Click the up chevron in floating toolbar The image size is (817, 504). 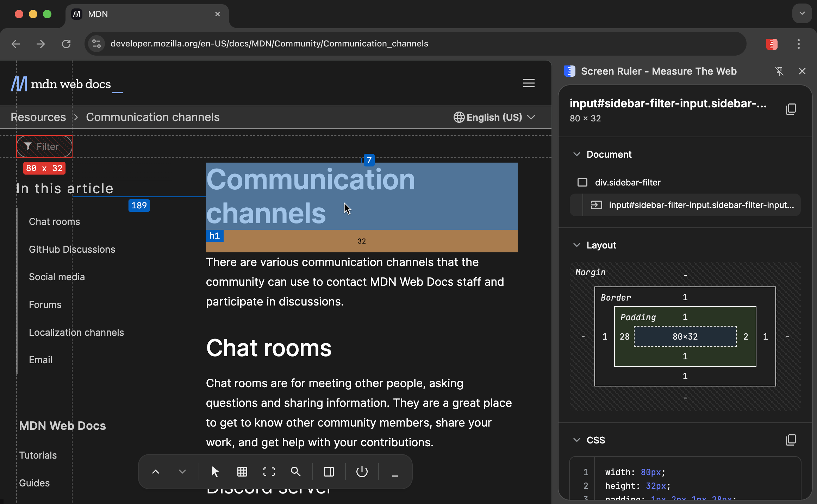155,472
